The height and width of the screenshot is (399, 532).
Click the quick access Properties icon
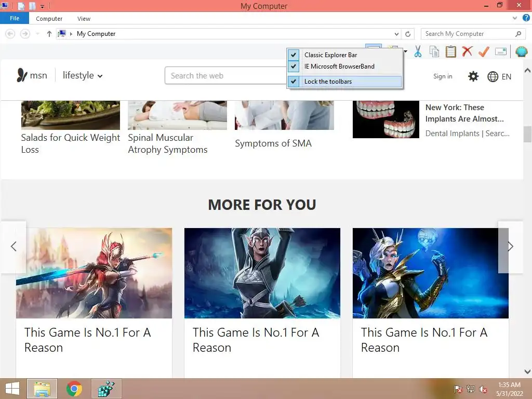(x=21, y=6)
